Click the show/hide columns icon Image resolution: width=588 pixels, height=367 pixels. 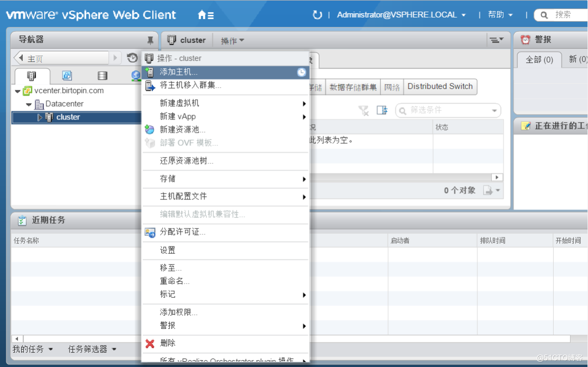point(382,111)
